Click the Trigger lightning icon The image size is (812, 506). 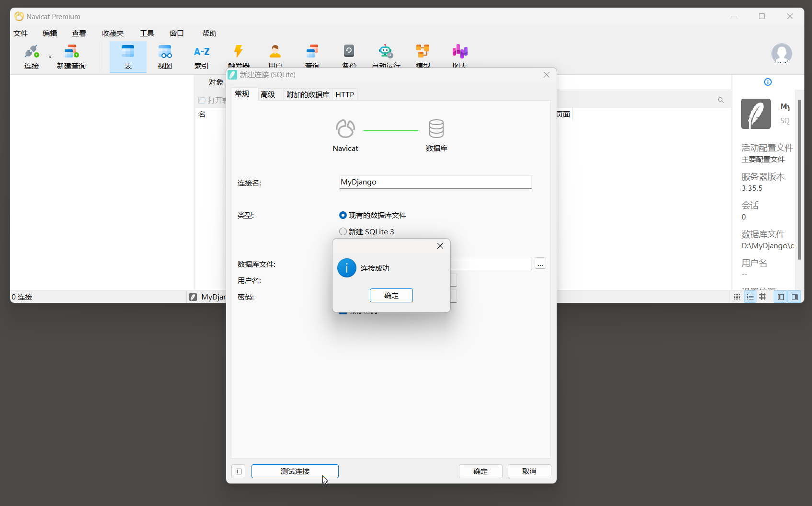239,51
